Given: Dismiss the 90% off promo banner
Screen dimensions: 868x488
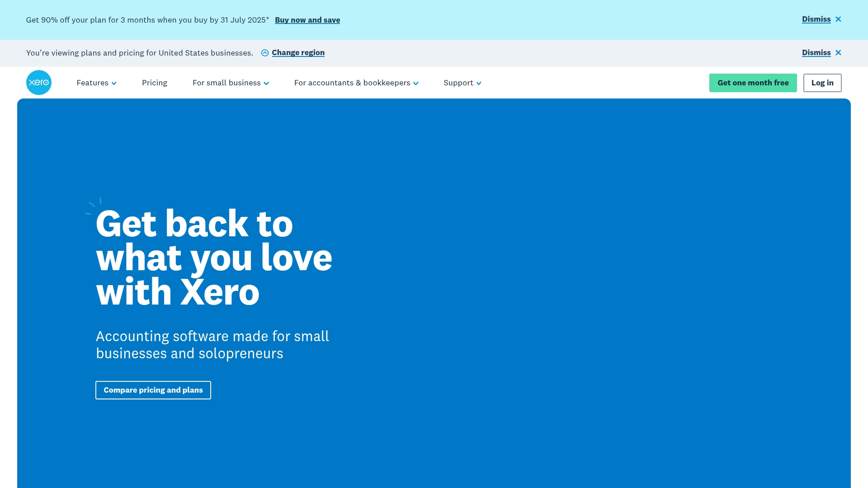Looking at the screenshot, I should pyautogui.click(x=816, y=19).
